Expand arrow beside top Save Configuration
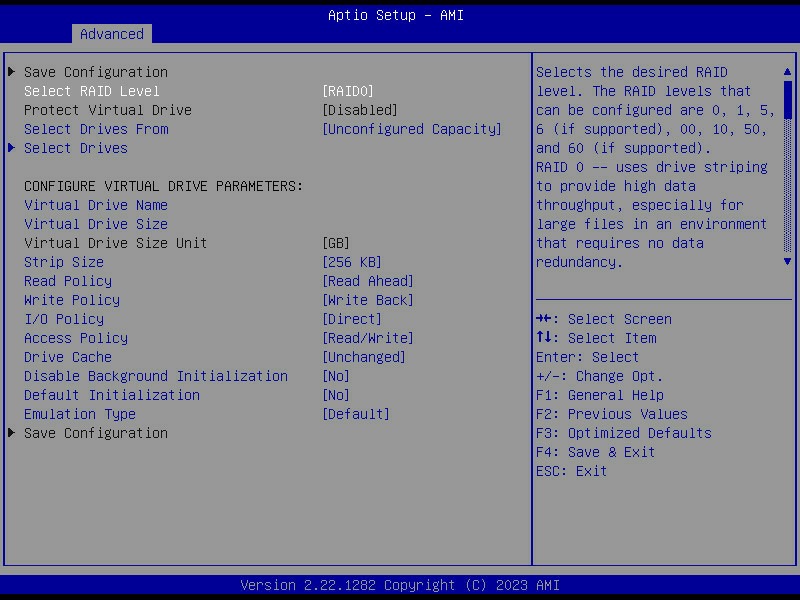 pos(12,72)
